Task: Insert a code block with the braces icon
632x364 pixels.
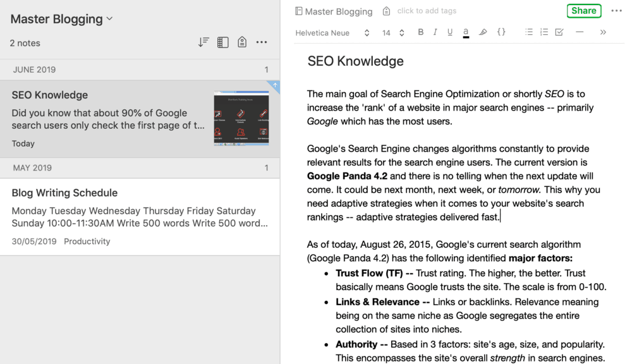Action: coord(501,32)
